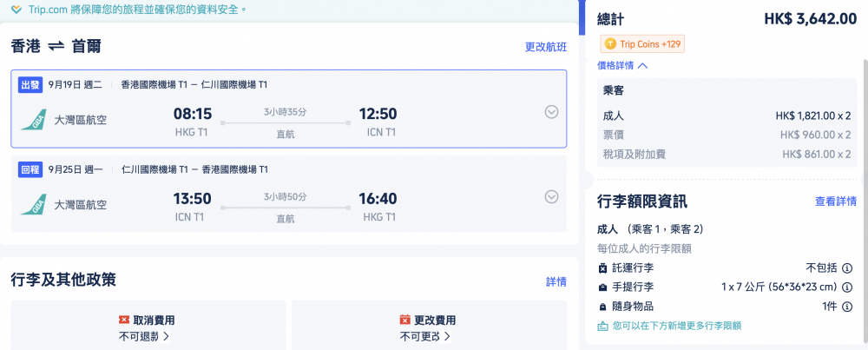Expand the 回程 return flight details chevron
Viewport: 868px width, 350px height.
tap(551, 196)
